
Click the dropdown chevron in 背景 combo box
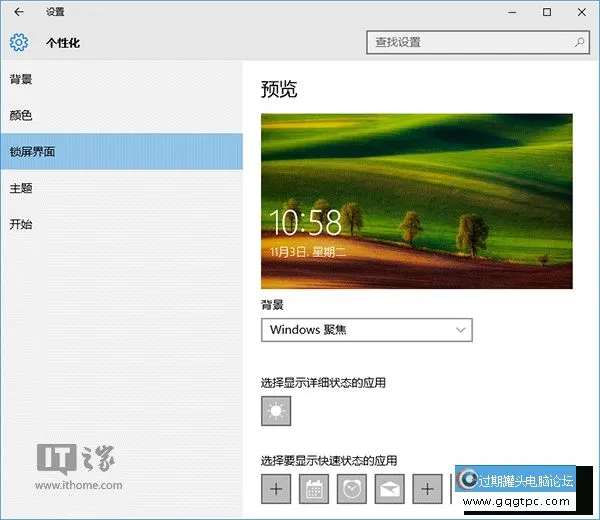pyautogui.click(x=460, y=330)
